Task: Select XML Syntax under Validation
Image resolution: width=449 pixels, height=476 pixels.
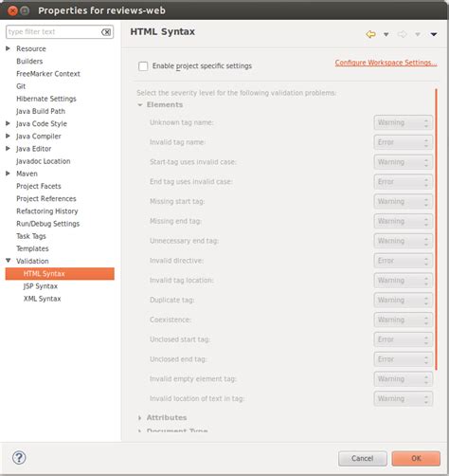Action: pyautogui.click(x=42, y=299)
